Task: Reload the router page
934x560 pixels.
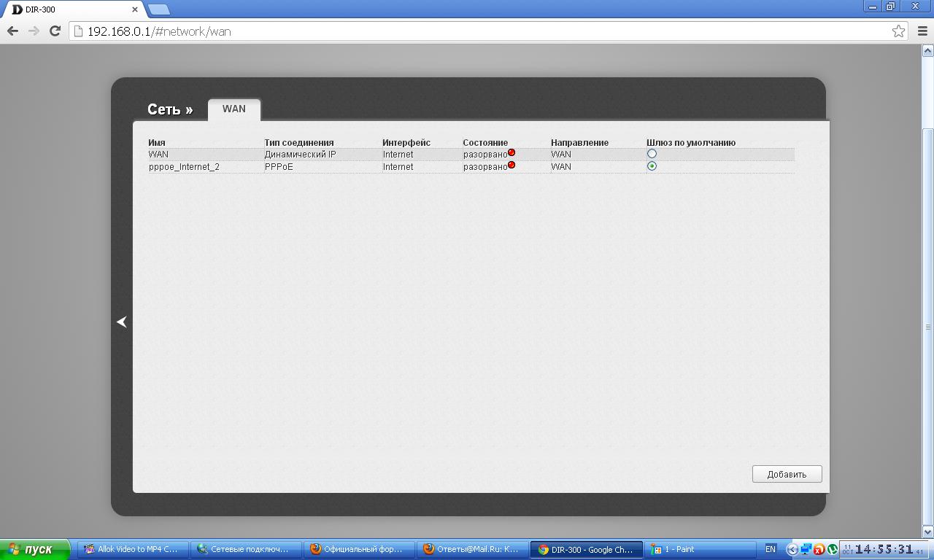Action: [x=55, y=31]
